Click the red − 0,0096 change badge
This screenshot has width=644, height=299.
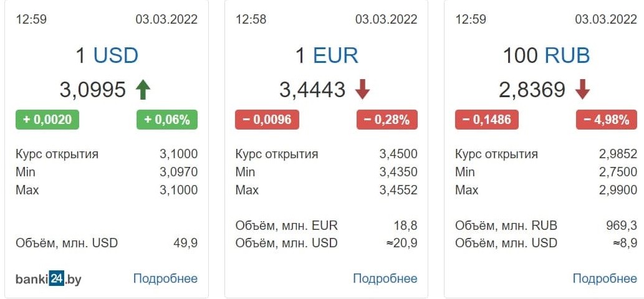267,120
